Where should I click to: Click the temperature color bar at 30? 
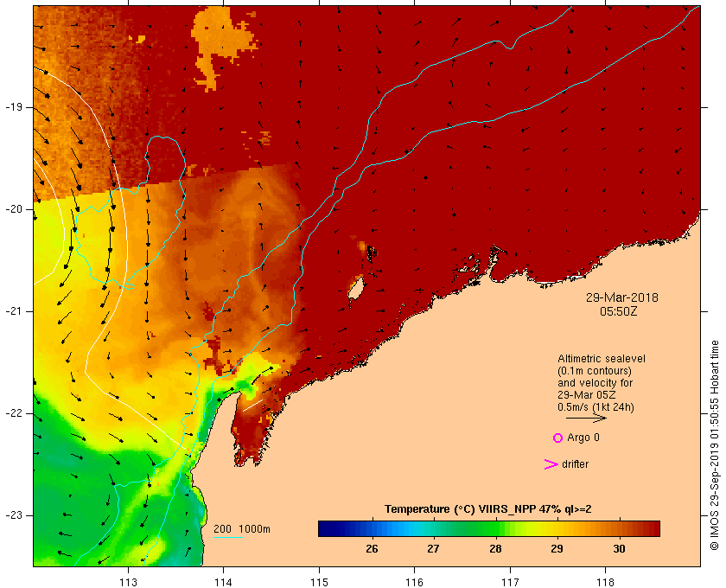[x=619, y=528]
